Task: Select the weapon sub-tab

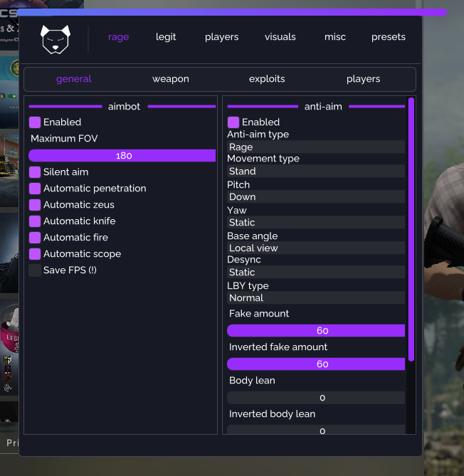Action: click(x=171, y=79)
